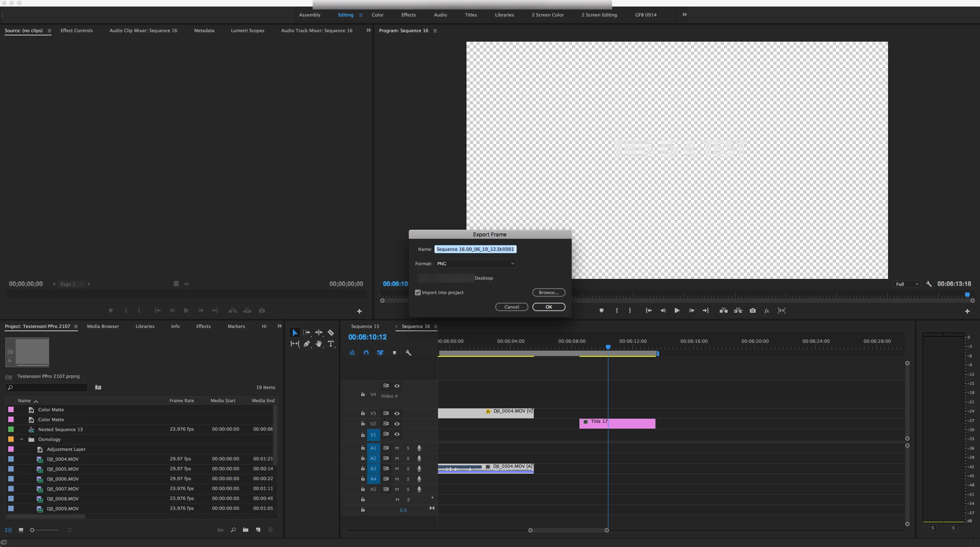Switch to the Color workspace tab
This screenshot has width=980, height=547.
click(x=377, y=15)
